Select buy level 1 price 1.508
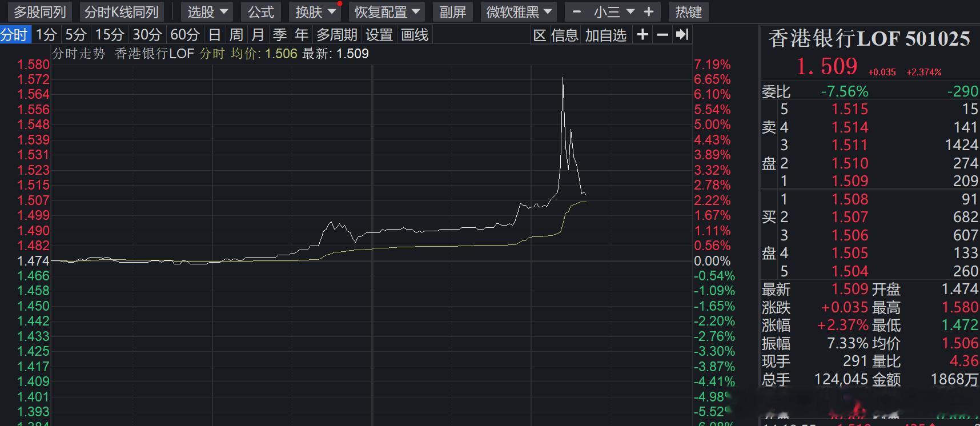980x426 pixels. (849, 199)
